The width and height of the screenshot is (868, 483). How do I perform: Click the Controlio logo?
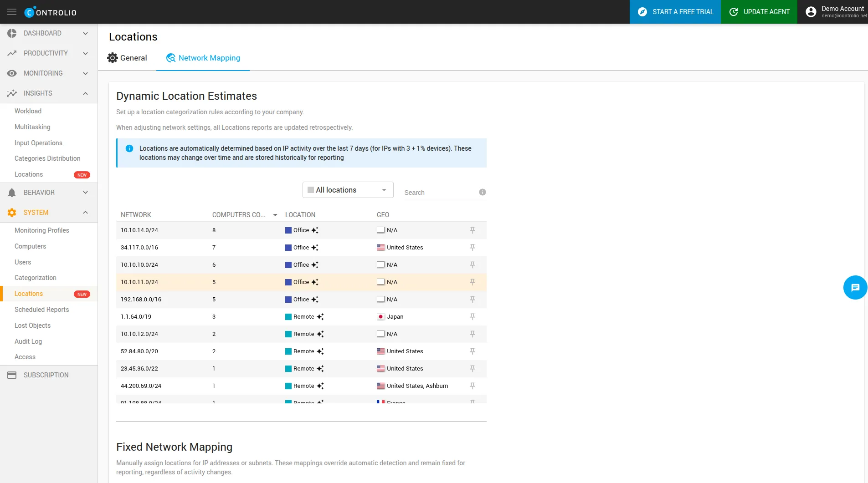point(50,12)
